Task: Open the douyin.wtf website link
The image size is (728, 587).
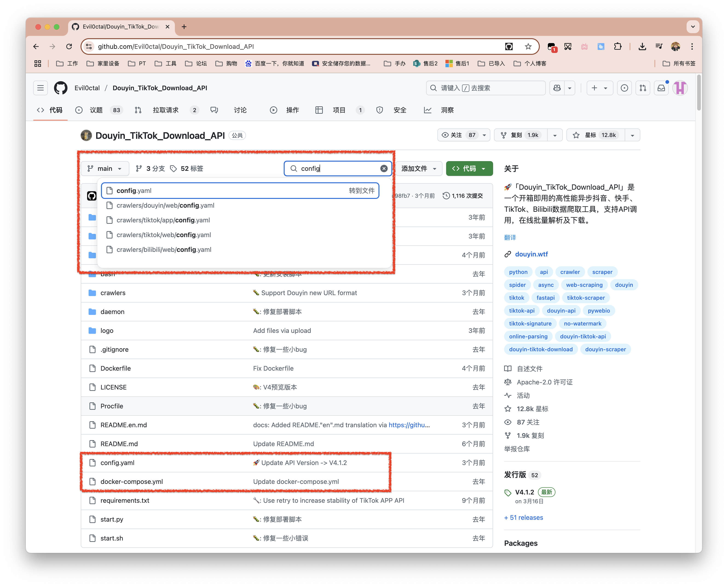Action: coord(531,254)
